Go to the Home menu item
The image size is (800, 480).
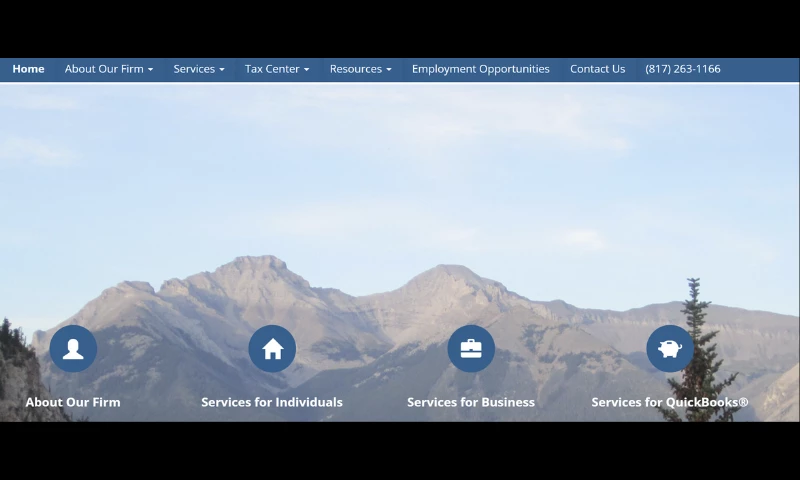(x=28, y=69)
